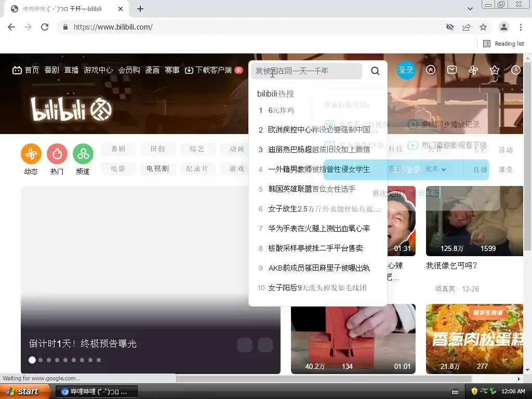Close the bilibili browser tab

[x=121, y=9]
